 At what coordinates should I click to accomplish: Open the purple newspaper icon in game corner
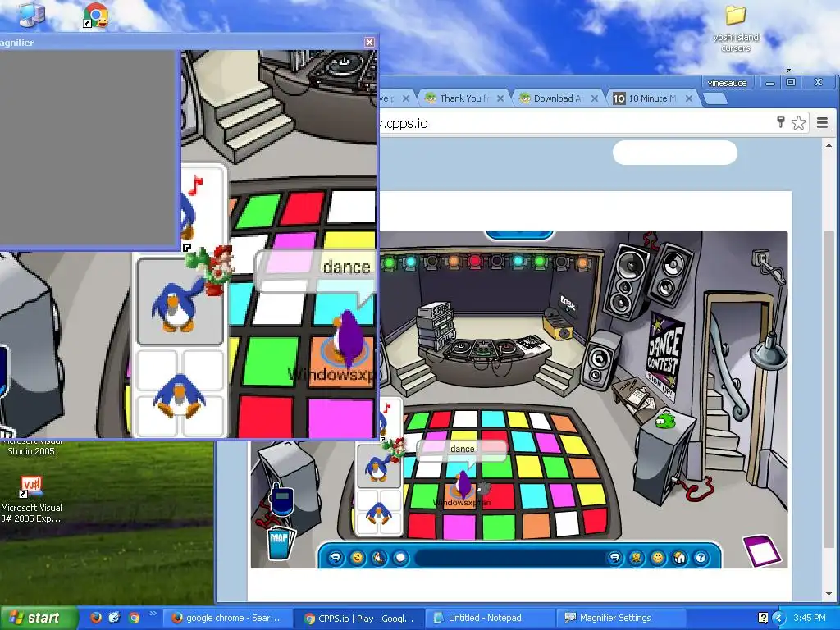tap(761, 550)
